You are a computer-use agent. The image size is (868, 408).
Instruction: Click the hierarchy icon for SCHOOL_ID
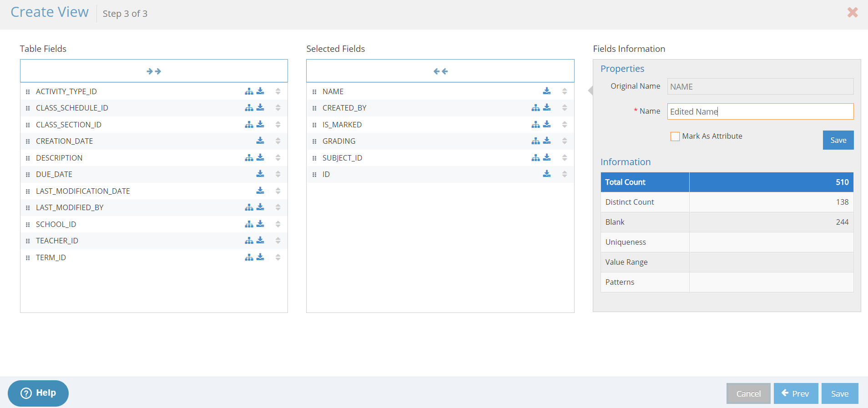coord(249,224)
